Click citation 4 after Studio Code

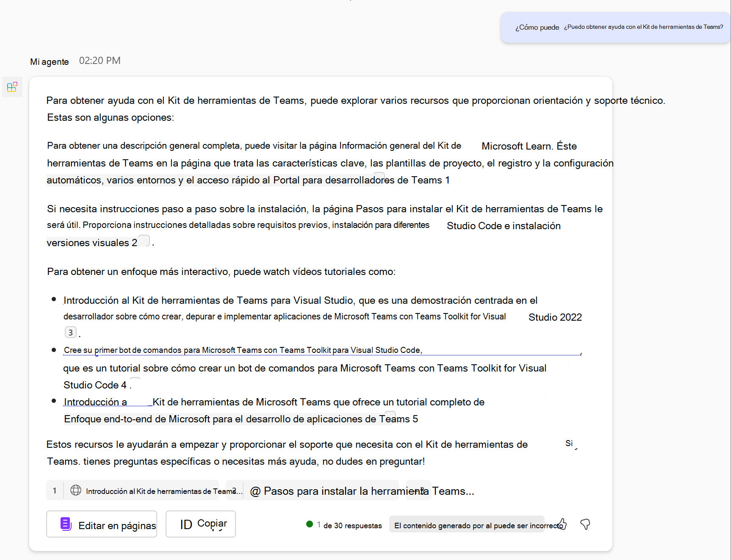point(124,385)
